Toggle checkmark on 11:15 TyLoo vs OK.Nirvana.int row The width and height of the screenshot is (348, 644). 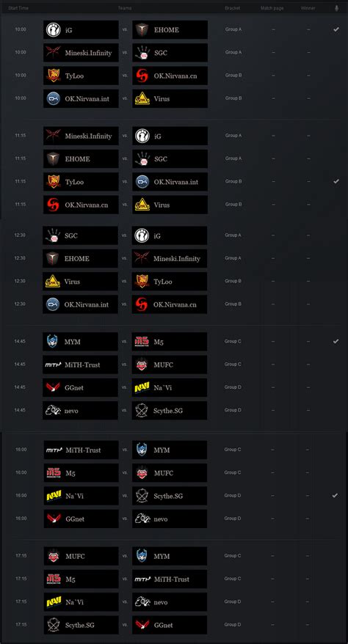(x=336, y=181)
